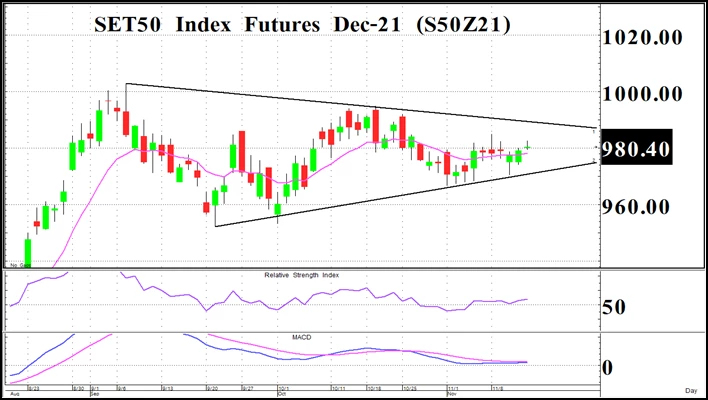
Task: Click the 9/27 date axis label
Action: [247, 388]
